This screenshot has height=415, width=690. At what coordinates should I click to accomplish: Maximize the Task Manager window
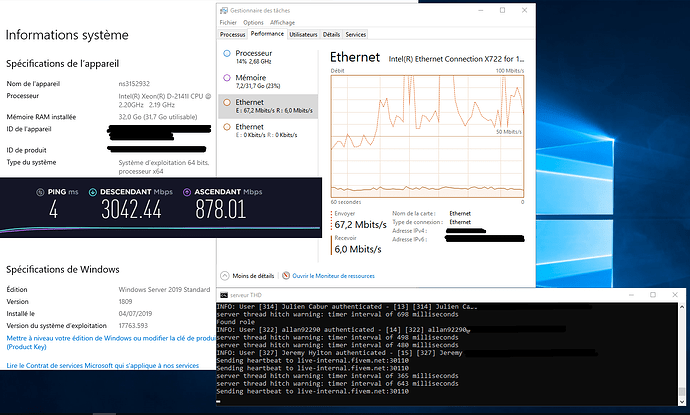pos(503,10)
